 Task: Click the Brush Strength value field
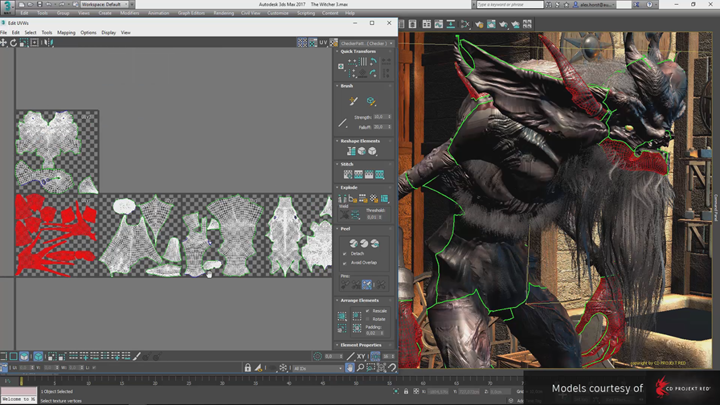[382, 117]
